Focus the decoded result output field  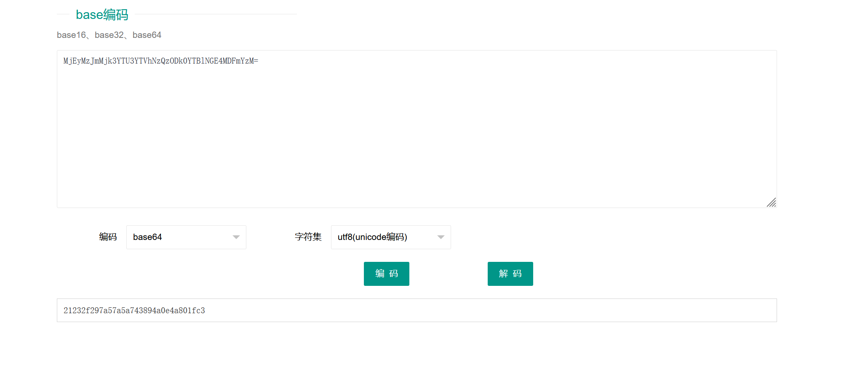(417, 310)
